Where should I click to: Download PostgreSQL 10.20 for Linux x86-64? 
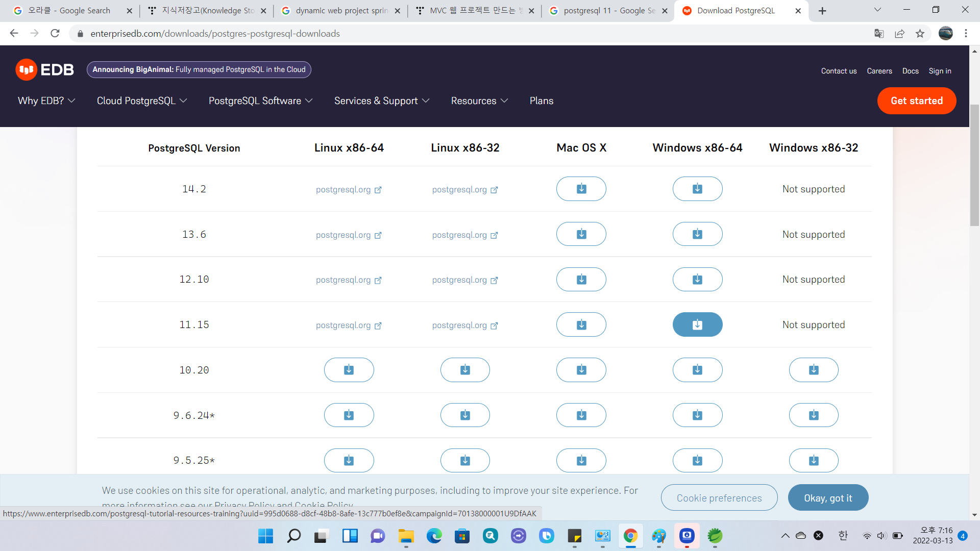click(x=349, y=370)
